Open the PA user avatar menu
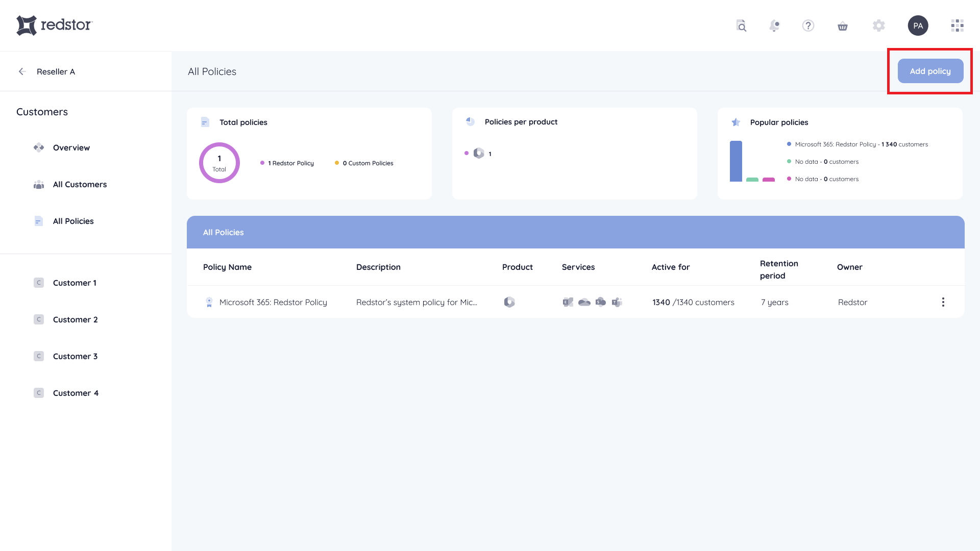Screen dimensions: 980x551 (918, 26)
